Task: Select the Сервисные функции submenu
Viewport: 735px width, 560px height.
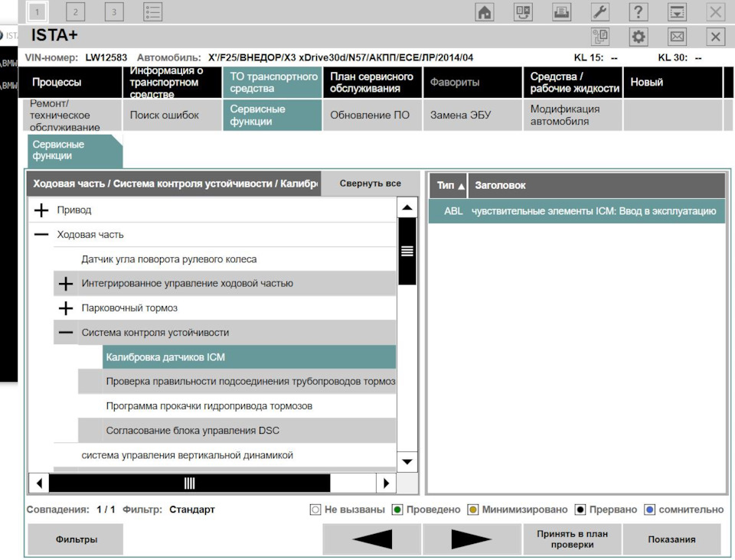Action: pos(273,116)
